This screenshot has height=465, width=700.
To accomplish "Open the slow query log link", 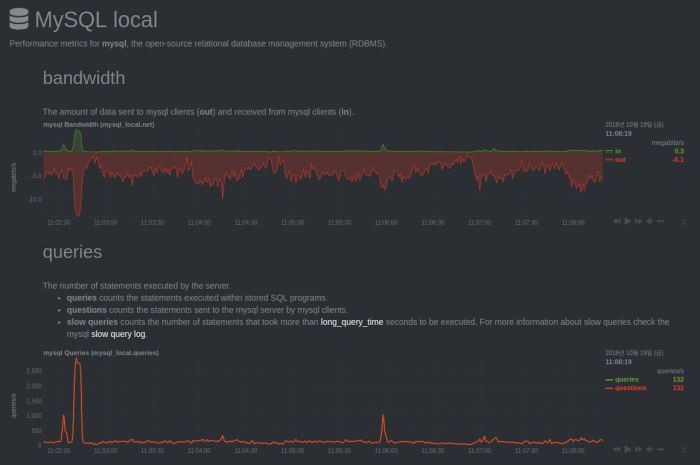I will [x=118, y=334].
